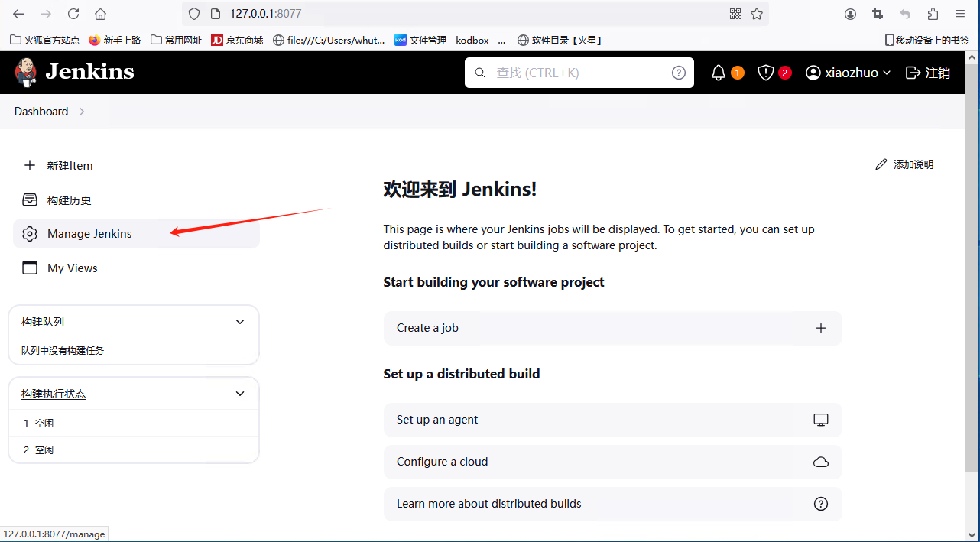
Task: Click the plus icon on Create a job
Action: coord(821,328)
